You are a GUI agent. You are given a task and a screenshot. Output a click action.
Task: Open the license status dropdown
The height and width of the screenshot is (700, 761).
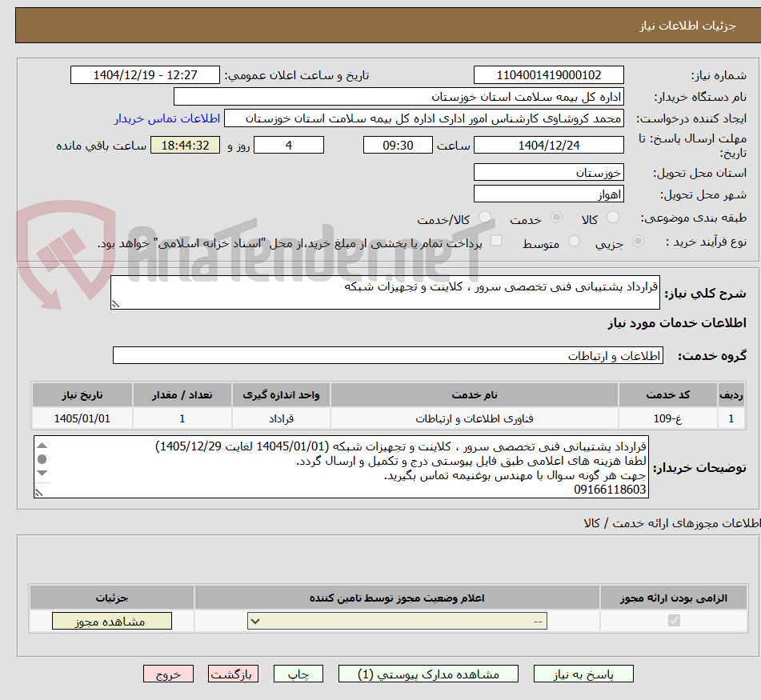point(397,621)
